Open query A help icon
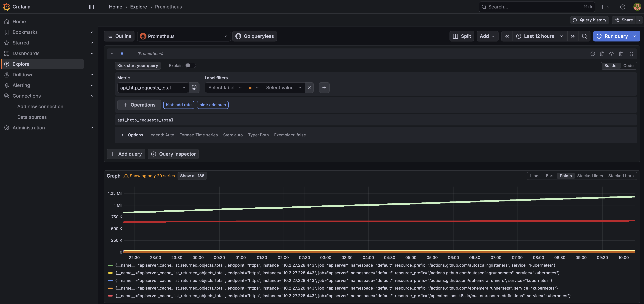Screen dimensions: 644x304 coord(593,54)
